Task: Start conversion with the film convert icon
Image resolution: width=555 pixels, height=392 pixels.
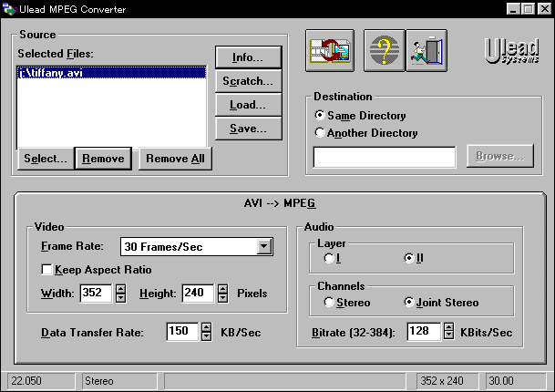Action: click(330, 51)
